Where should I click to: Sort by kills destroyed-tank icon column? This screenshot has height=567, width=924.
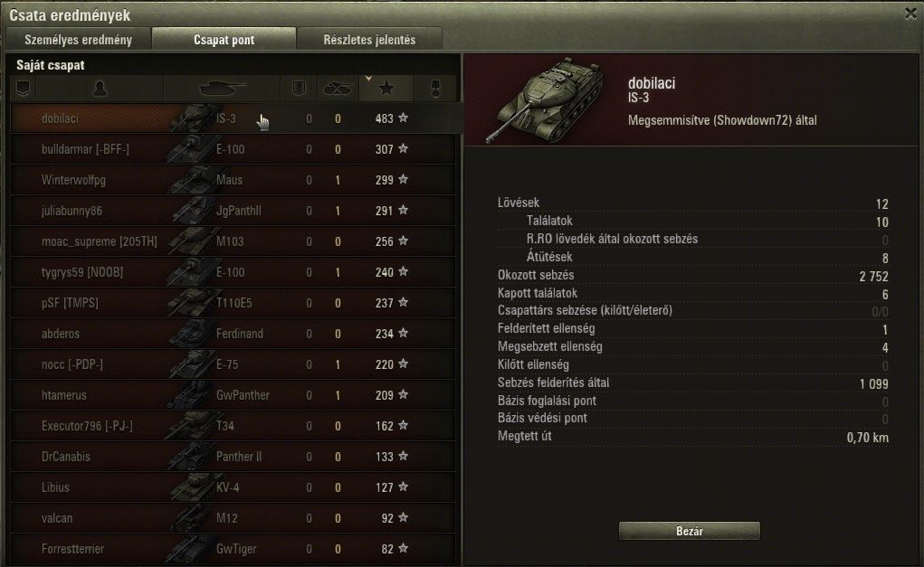coord(338,89)
